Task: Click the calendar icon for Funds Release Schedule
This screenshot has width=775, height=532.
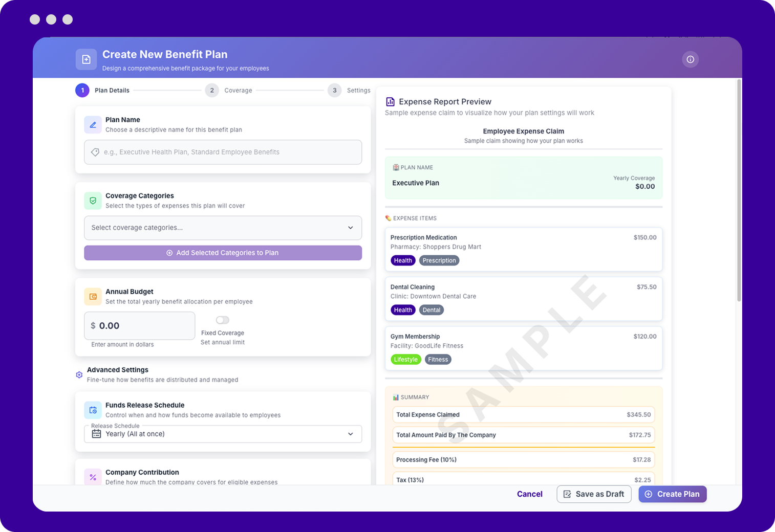Action: pyautogui.click(x=93, y=410)
